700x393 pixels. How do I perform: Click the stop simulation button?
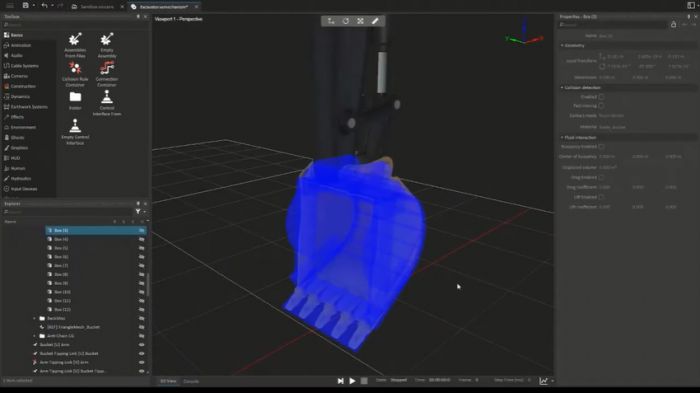[364, 380]
